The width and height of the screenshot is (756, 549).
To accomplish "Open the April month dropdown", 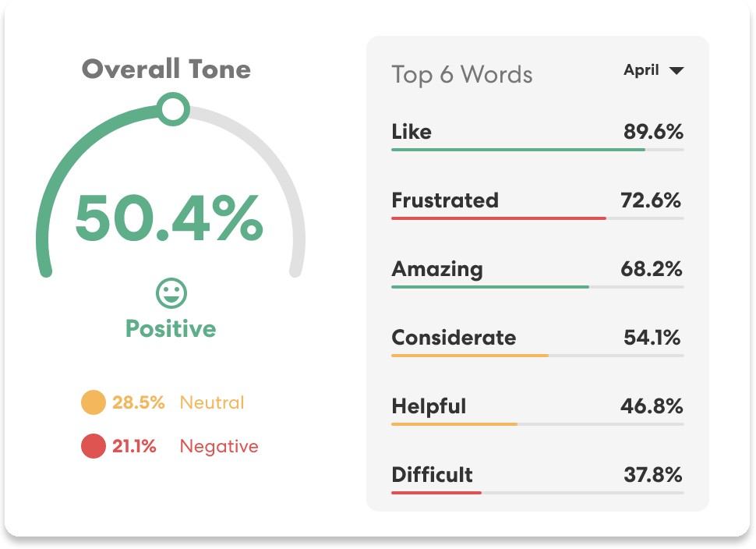I will pyautogui.click(x=641, y=70).
